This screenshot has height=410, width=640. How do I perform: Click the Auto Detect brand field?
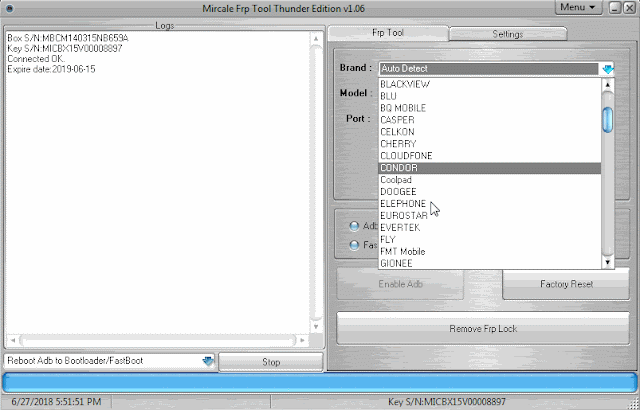[x=489, y=69]
